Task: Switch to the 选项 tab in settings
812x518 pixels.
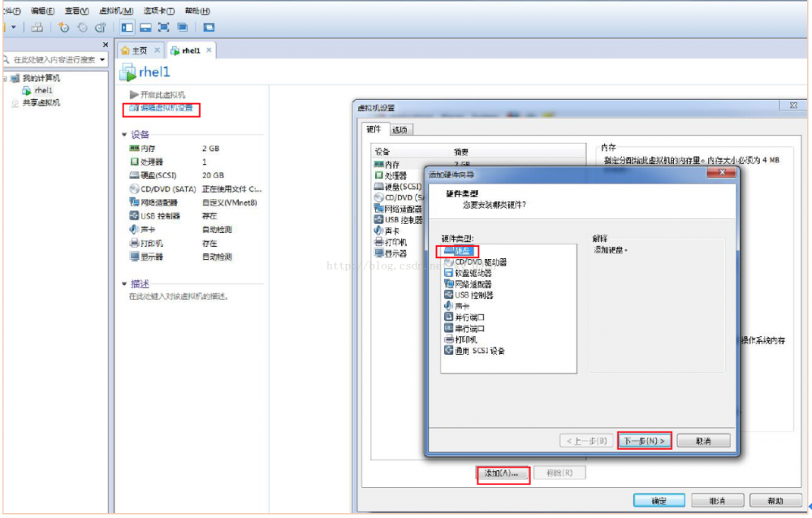Action: click(x=398, y=128)
